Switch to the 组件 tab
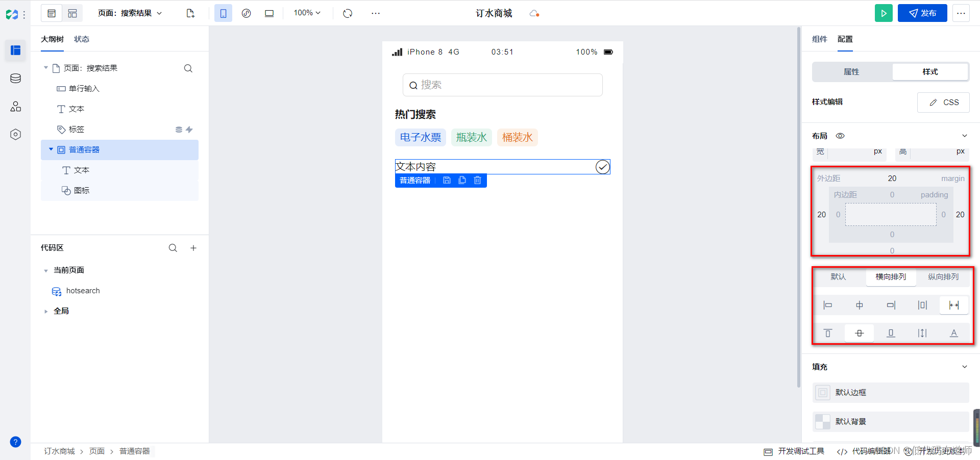 point(819,39)
